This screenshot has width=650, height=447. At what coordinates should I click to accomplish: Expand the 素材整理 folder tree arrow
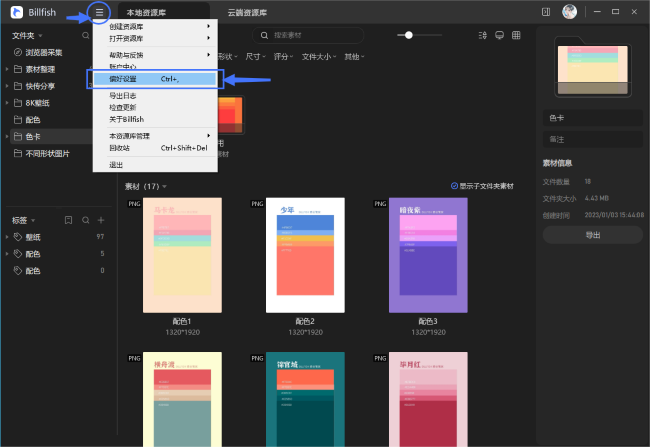tap(7, 68)
